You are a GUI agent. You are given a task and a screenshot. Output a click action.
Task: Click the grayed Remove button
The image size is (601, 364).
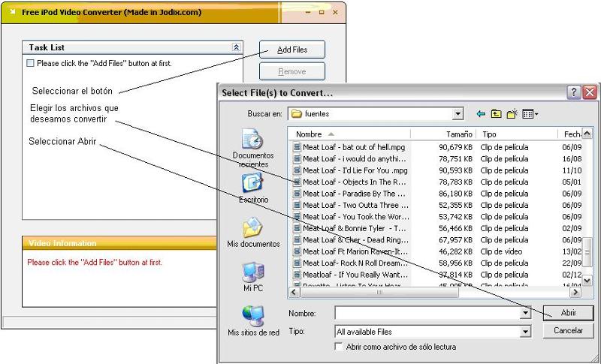tap(292, 71)
